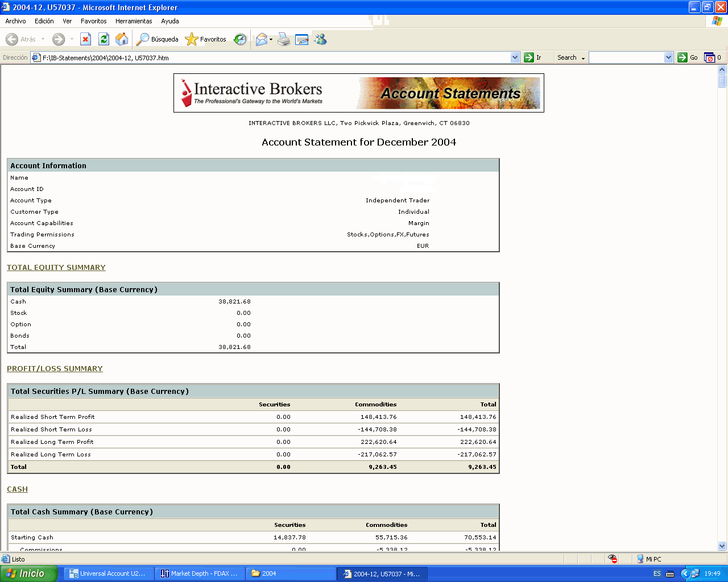Click the keyboard icon in system tray
This screenshot has width=728, height=582.
point(670,573)
